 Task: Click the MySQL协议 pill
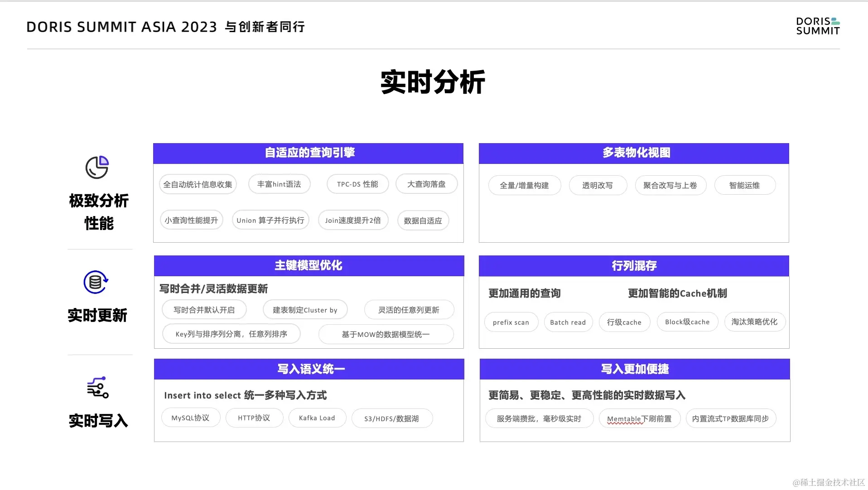(x=191, y=418)
